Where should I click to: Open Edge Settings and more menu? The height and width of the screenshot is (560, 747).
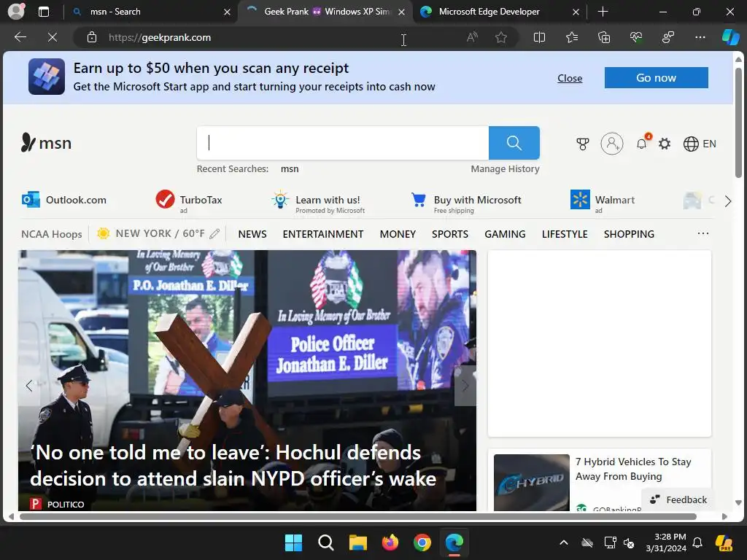click(x=700, y=37)
